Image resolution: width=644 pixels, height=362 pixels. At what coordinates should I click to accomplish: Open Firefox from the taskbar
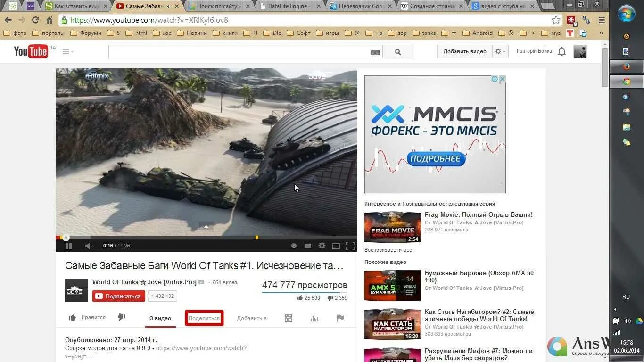pyautogui.click(x=627, y=66)
